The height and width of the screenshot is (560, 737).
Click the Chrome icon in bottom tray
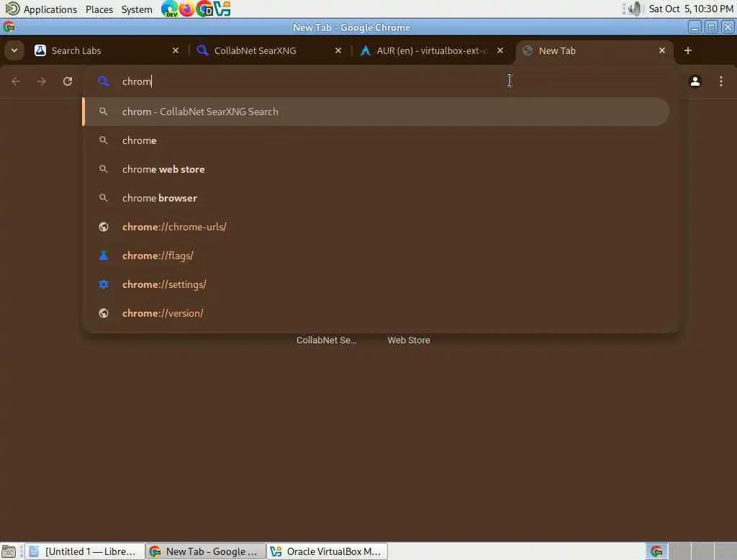(x=656, y=551)
